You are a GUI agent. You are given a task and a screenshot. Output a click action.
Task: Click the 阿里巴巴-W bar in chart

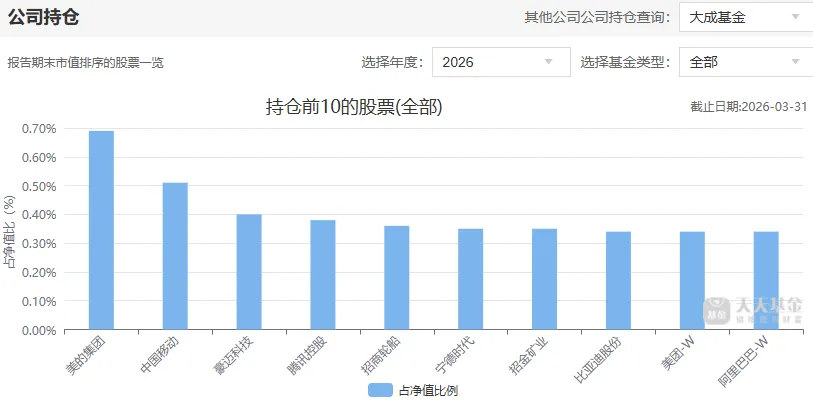point(766,281)
